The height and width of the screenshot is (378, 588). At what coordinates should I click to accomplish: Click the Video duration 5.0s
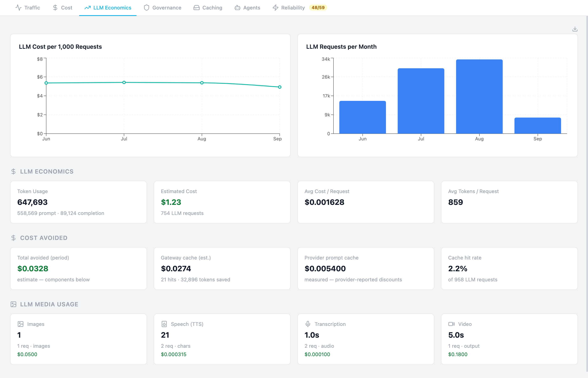click(x=456, y=335)
